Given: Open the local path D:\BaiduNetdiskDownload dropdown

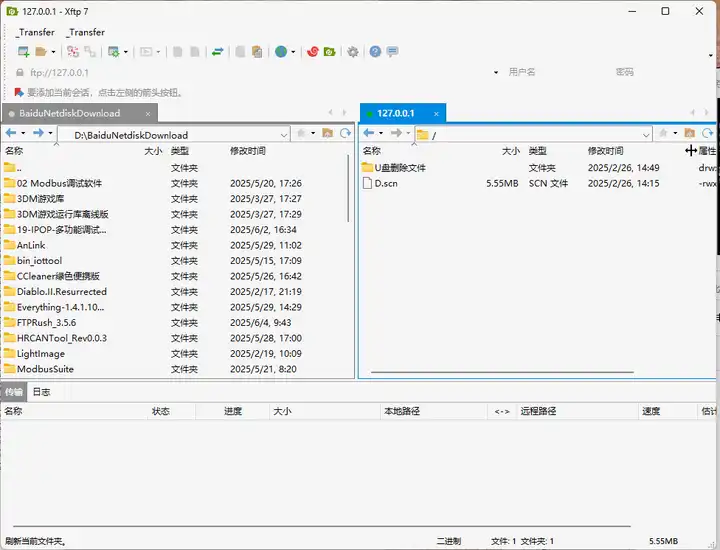Looking at the screenshot, I should click(x=284, y=135).
